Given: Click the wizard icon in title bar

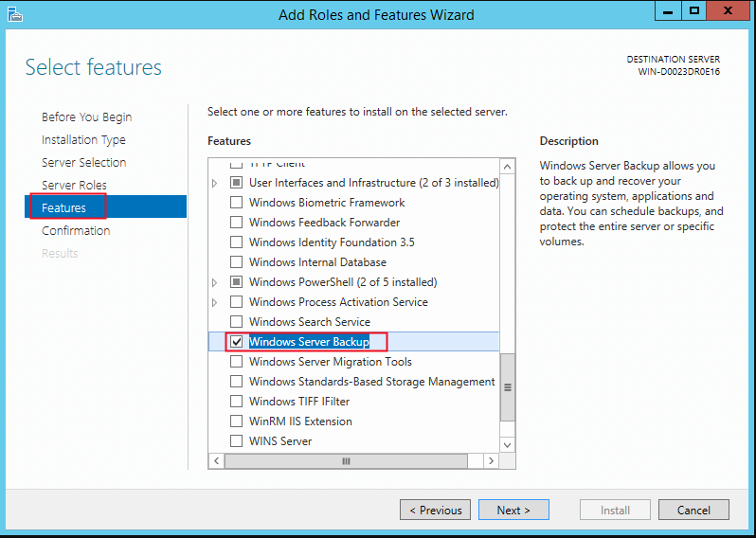Looking at the screenshot, I should [x=13, y=14].
